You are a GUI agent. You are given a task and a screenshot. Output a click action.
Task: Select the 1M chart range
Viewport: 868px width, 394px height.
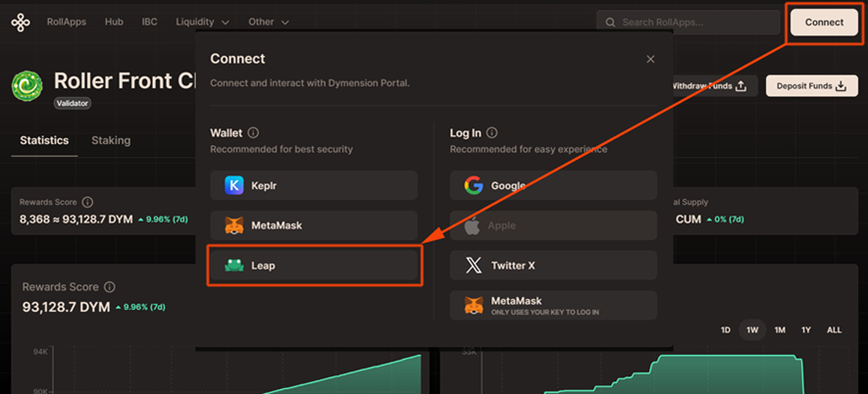[x=780, y=330]
